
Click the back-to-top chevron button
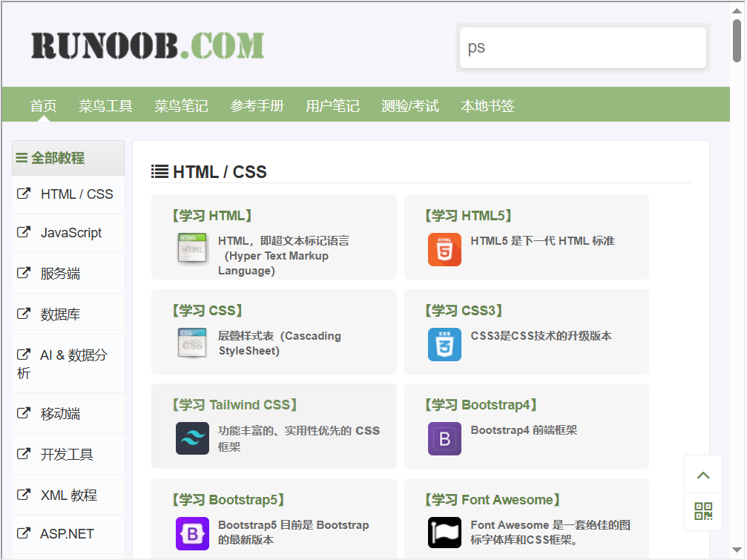click(x=703, y=475)
